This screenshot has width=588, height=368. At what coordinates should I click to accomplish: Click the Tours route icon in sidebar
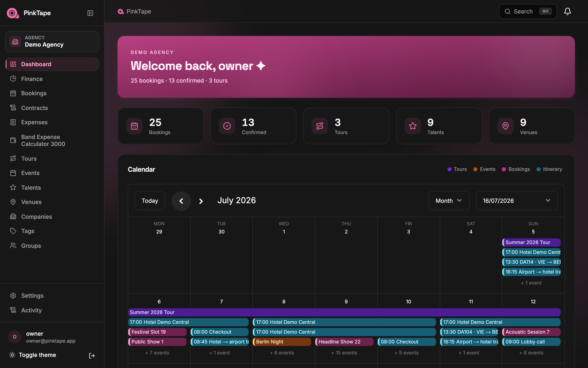coord(13,158)
